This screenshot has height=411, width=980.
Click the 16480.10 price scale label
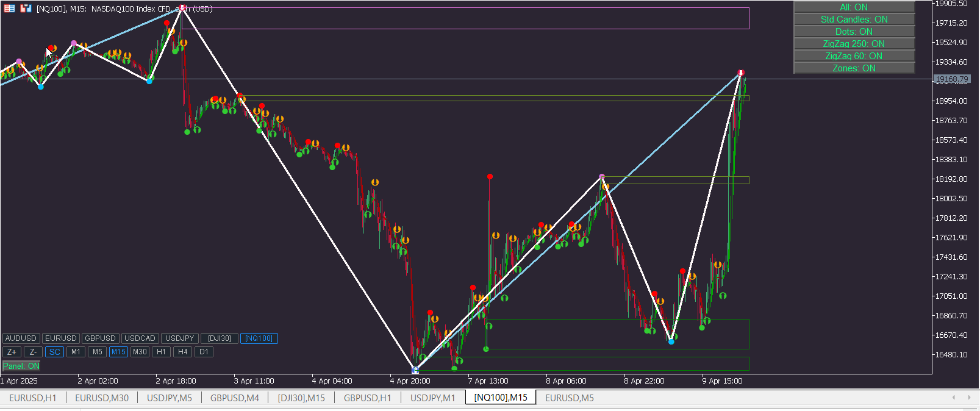(x=951, y=355)
